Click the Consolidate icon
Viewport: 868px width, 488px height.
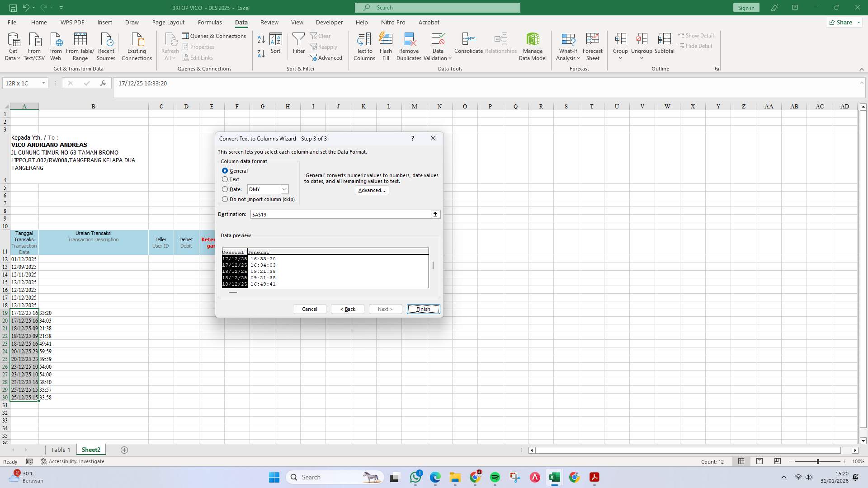click(x=468, y=45)
